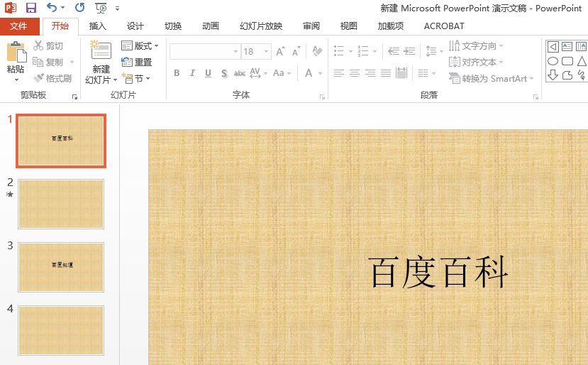Open the 版式 layout dropdown
The width and height of the screenshot is (588, 365).
tap(140, 45)
